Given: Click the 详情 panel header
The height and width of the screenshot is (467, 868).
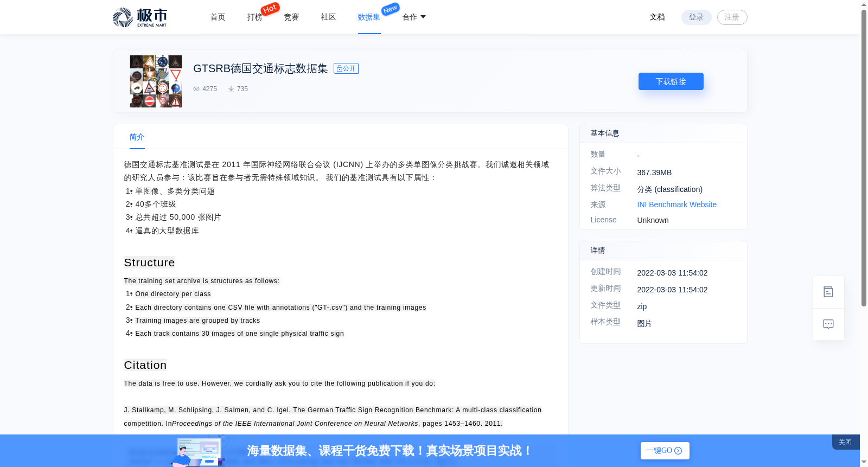Looking at the screenshot, I should click(x=663, y=251).
